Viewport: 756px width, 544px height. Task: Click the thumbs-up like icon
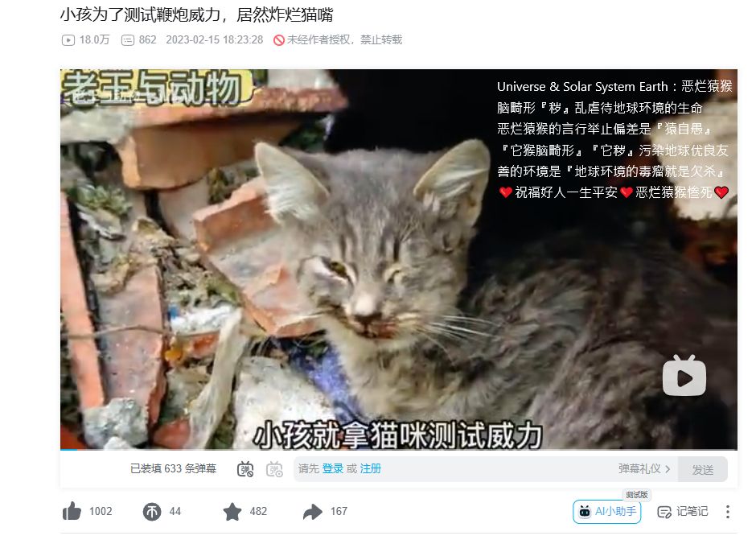point(72,511)
